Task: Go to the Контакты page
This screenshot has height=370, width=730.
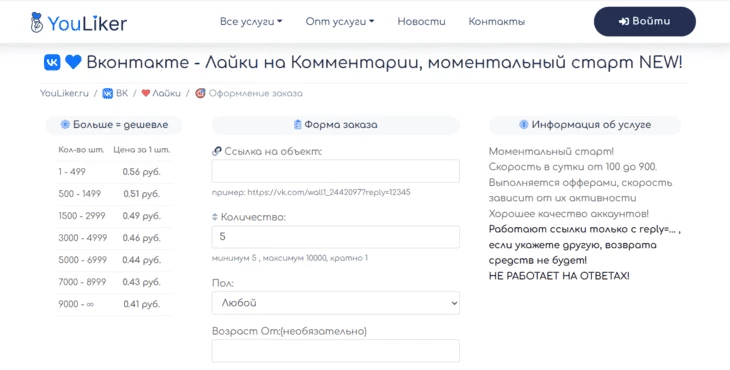Action: tap(497, 21)
